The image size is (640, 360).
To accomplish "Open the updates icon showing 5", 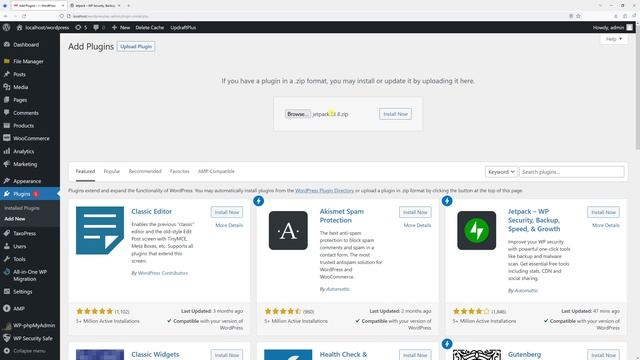I will (x=78, y=27).
